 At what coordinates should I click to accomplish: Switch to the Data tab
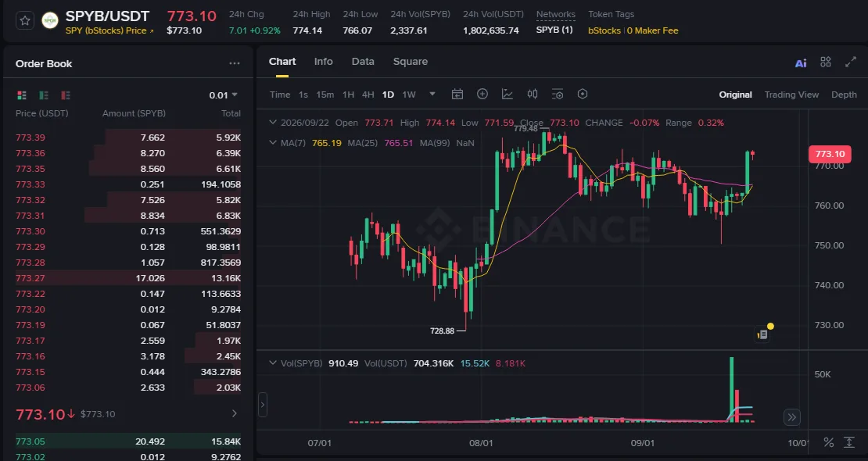(363, 62)
